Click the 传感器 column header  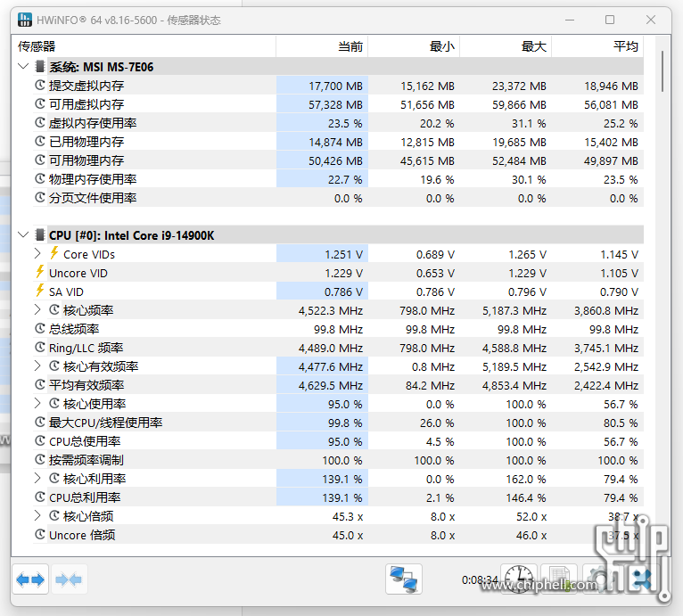tap(144, 46)
